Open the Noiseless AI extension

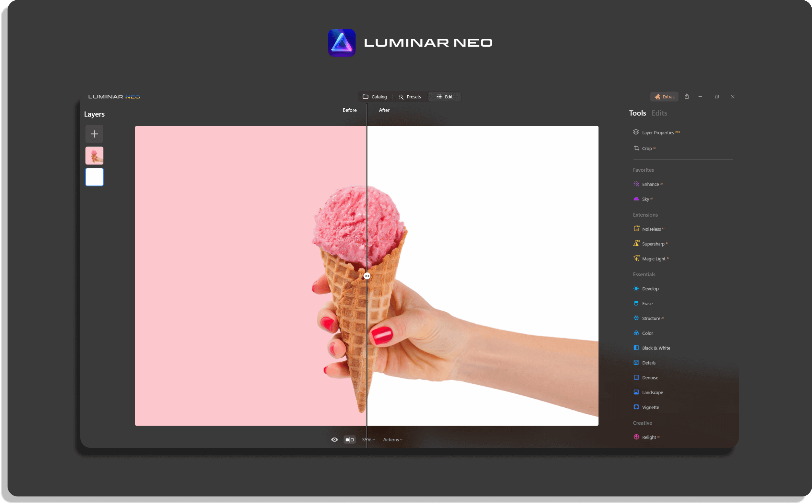pyautogui.click(x=651, y=229)
